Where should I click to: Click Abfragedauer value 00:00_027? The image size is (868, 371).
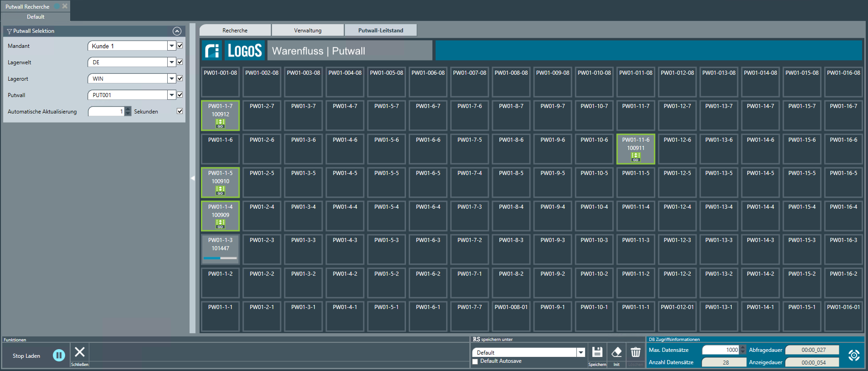pos(812,350)
